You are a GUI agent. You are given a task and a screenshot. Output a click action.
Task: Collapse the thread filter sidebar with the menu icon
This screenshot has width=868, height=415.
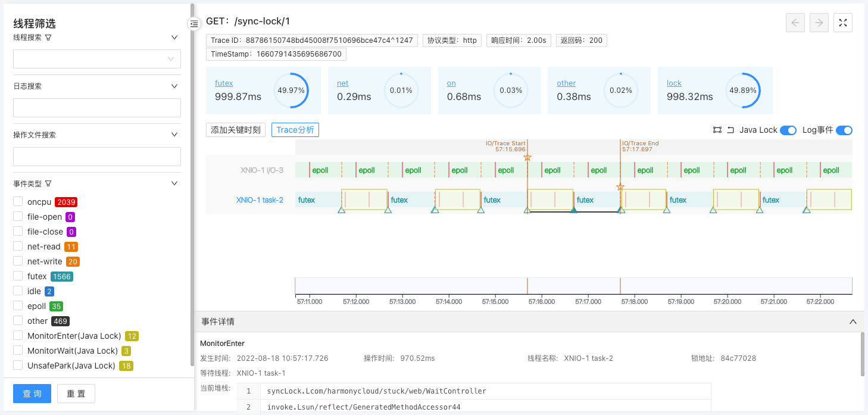tap(194, 24)
